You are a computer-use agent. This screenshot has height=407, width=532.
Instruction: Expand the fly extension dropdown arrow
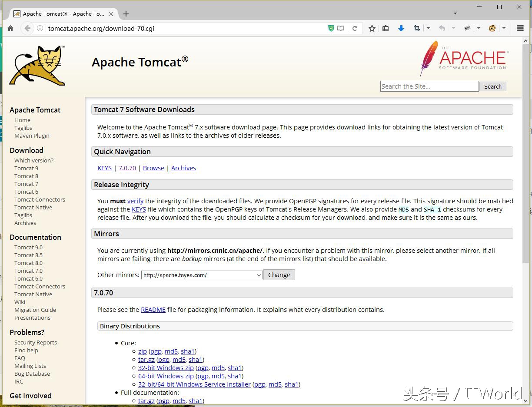(x=479, y=28)
